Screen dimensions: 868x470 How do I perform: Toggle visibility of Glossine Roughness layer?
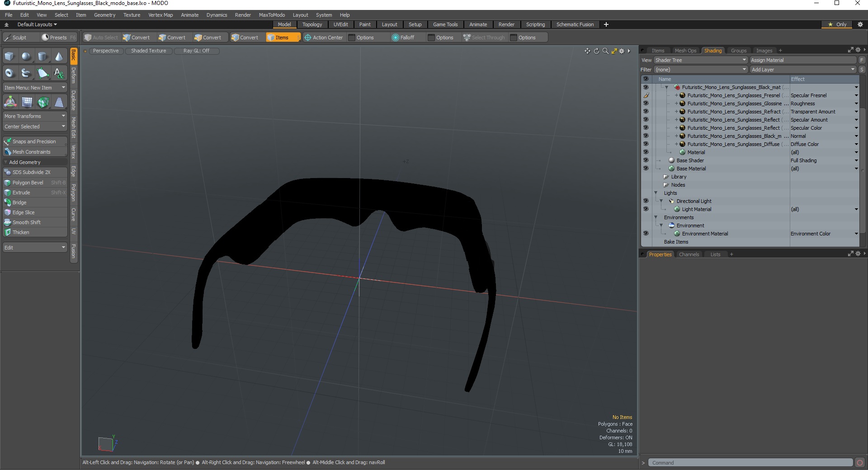click(x=646, y=103)
